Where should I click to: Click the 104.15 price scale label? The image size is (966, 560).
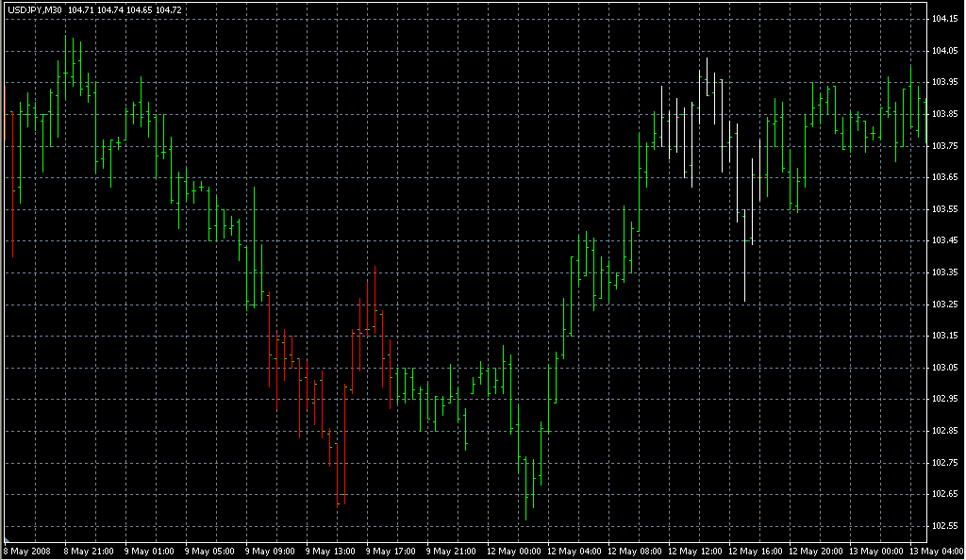click(944, 19)
